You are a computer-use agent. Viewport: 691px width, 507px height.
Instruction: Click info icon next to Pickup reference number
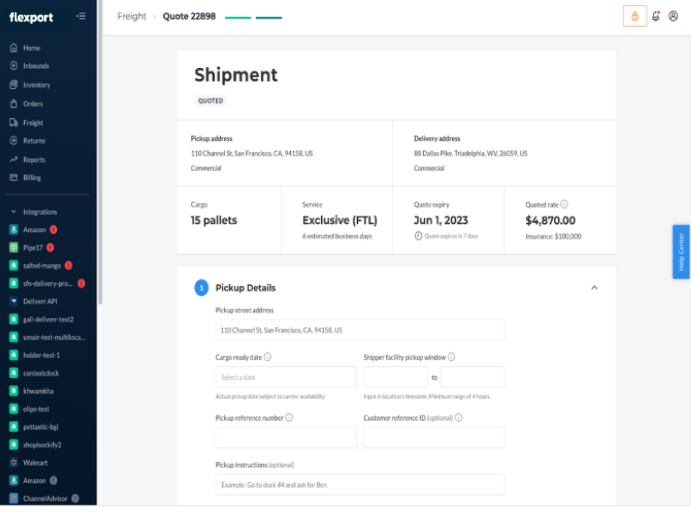pyautogui.click(x=289, y=417)
